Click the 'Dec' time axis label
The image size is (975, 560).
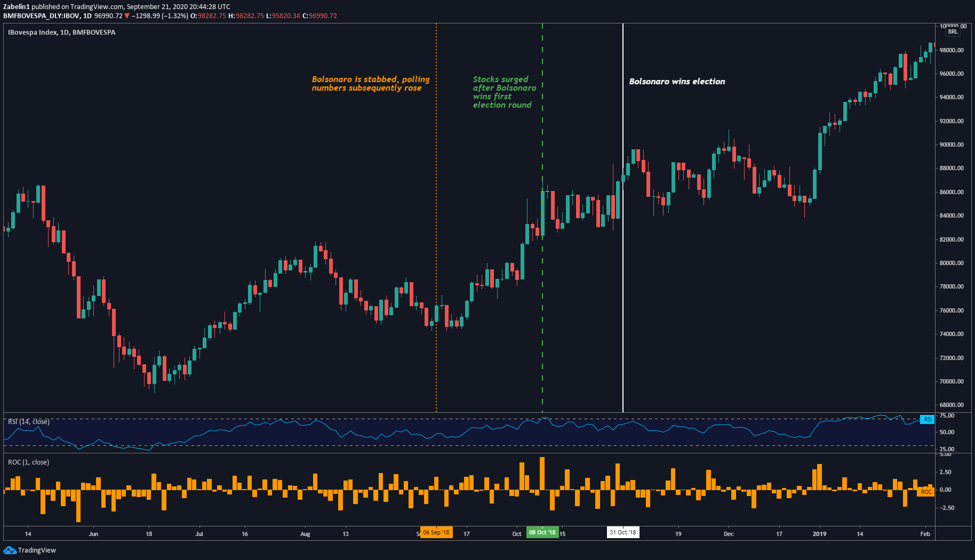coord(729,534)
